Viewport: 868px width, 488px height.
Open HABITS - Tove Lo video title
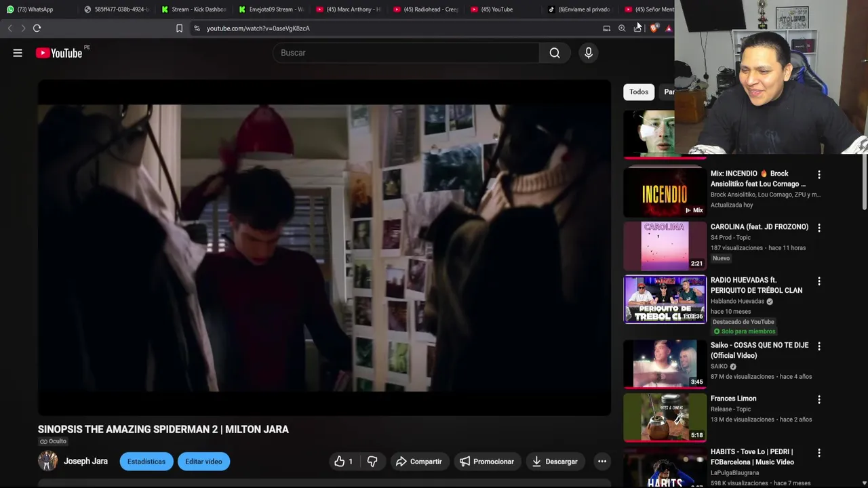click(752, 457)
